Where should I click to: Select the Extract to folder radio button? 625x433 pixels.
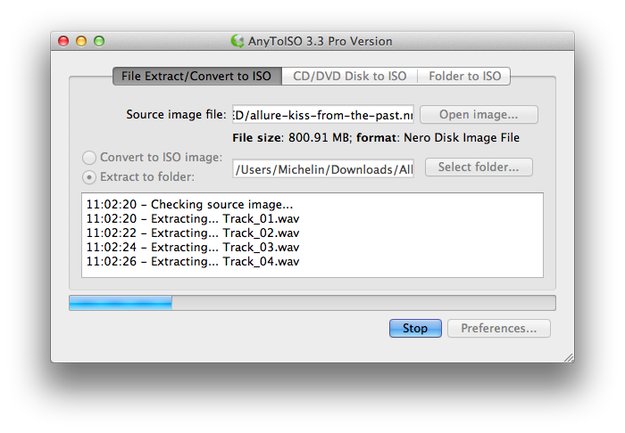89,177
